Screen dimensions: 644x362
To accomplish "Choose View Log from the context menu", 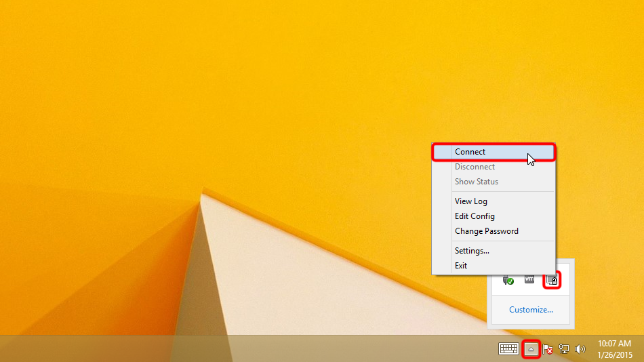I will 470,201.
